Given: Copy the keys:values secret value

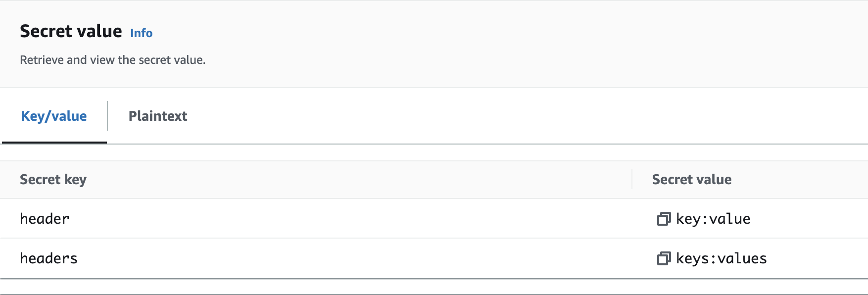Looking at the screenshot, I should pyautogui.click(x=663, y=258).
